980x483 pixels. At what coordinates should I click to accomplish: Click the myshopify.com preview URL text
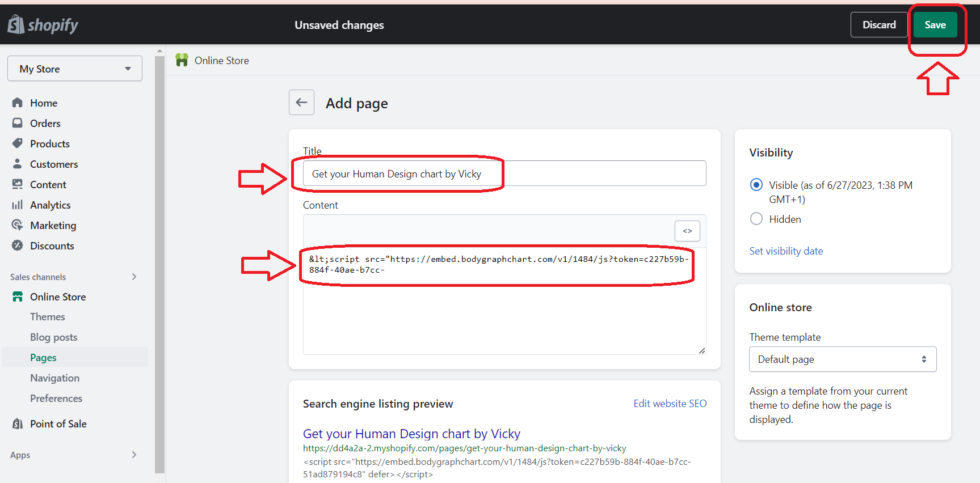(x=464, y=448)
